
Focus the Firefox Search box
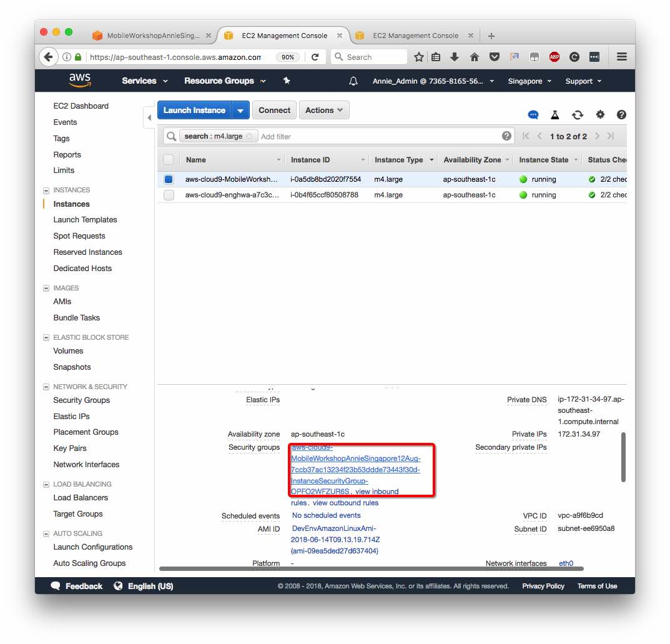369,57
